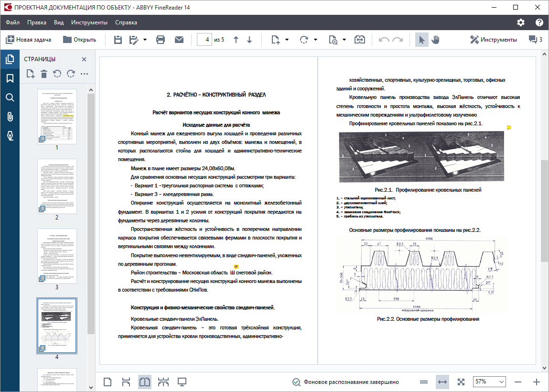The width and height of the screenshot is (549, 392).
Task: Rotate page right in pages panel
Action: (x=71, y=74)
